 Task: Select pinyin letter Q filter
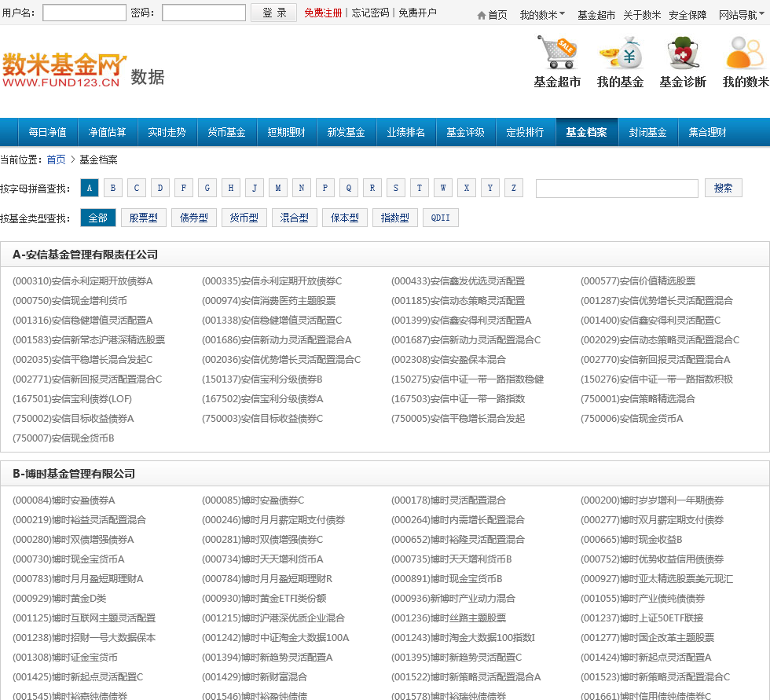(x=349, y=188)
